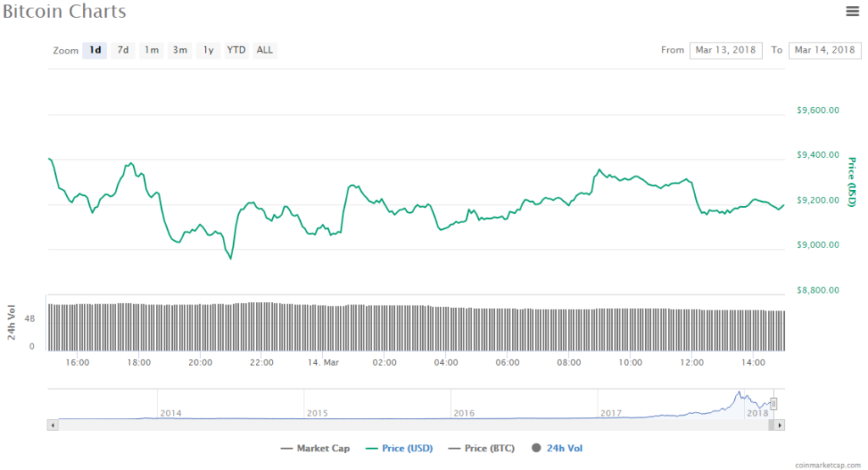Zoom chart to 1y
Viewport: 868px width, 470px height.
tap(208, 50)
